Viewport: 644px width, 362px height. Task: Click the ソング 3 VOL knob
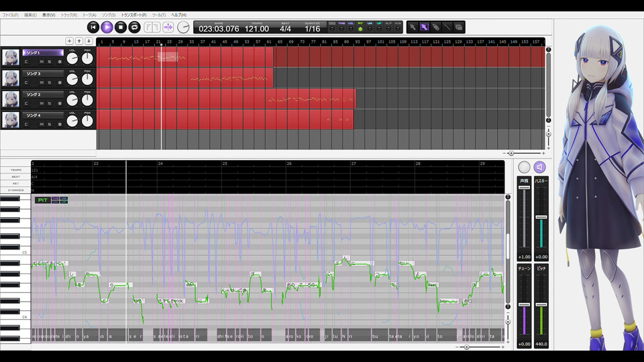[x=72, y=80]
